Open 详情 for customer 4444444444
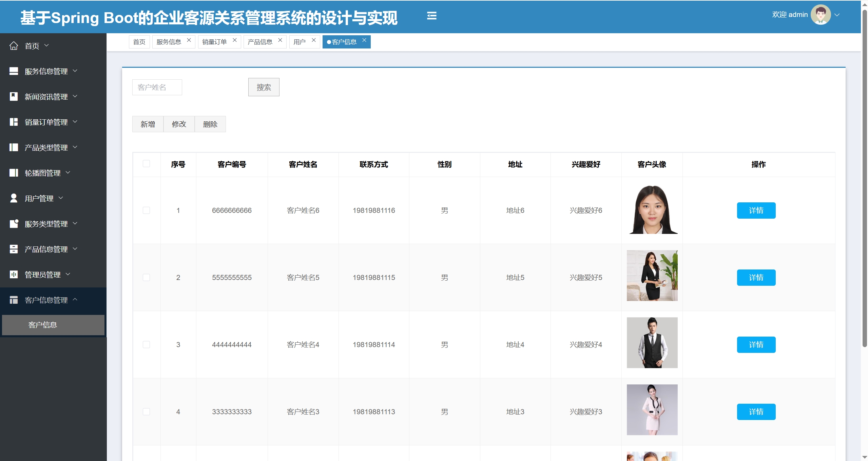Viewport: 868px width, 461px height. [x=756, y=345]
